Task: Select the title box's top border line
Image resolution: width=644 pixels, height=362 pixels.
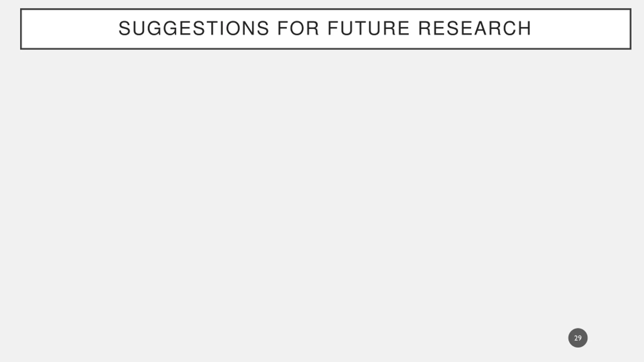Action: (326, 9)
